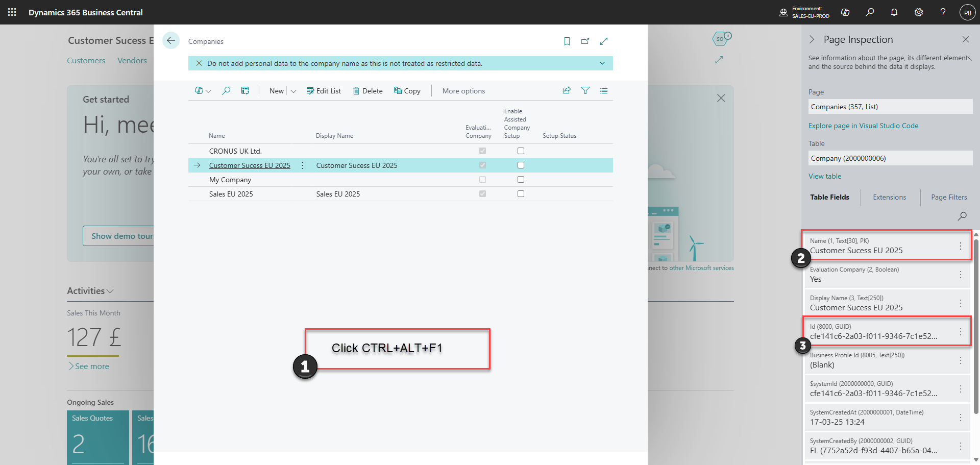Open the New dropdown arrow
The image size is (980, 465).
(x=293, y=91)
